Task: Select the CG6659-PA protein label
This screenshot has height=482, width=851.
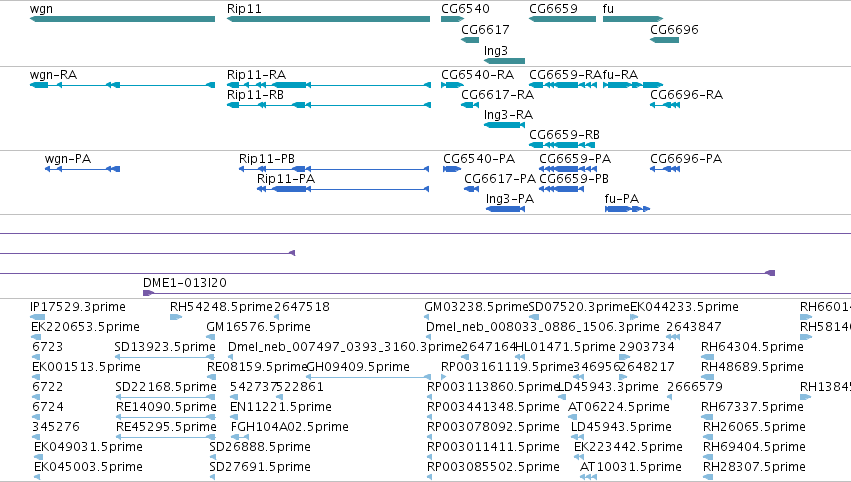Action: 575,159
